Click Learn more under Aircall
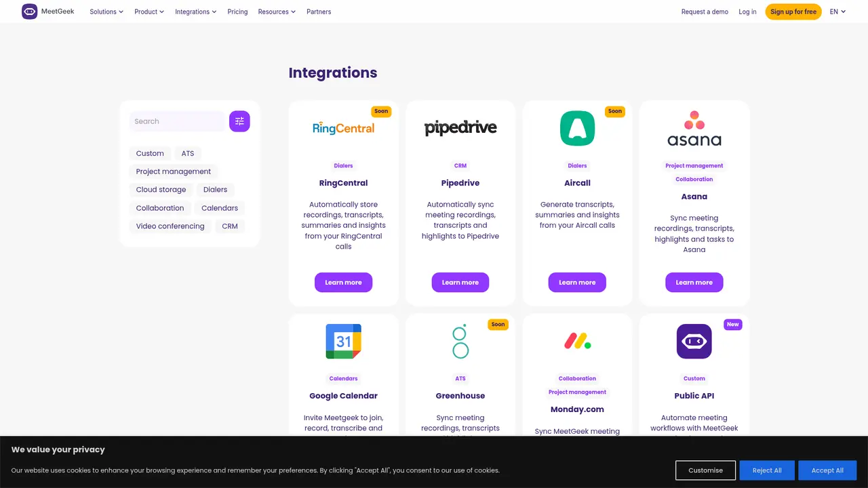Viewport: 868px width, 488px height. tap(577, 283)
